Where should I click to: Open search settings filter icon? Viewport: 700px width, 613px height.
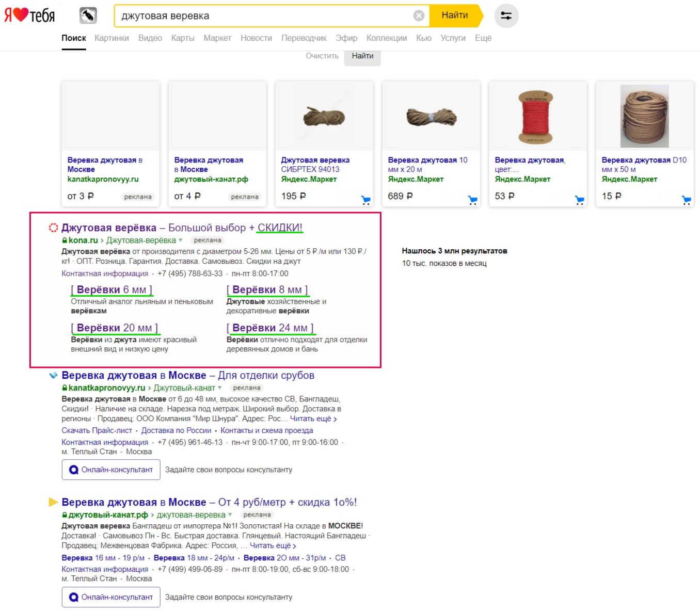point(506,16)
